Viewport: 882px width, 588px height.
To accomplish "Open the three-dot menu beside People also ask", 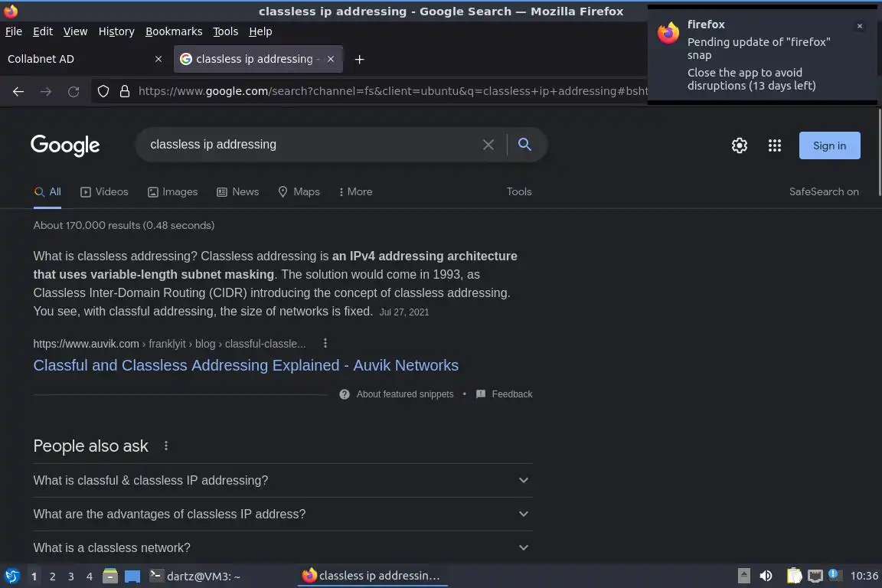I will (x=166, y=446).
